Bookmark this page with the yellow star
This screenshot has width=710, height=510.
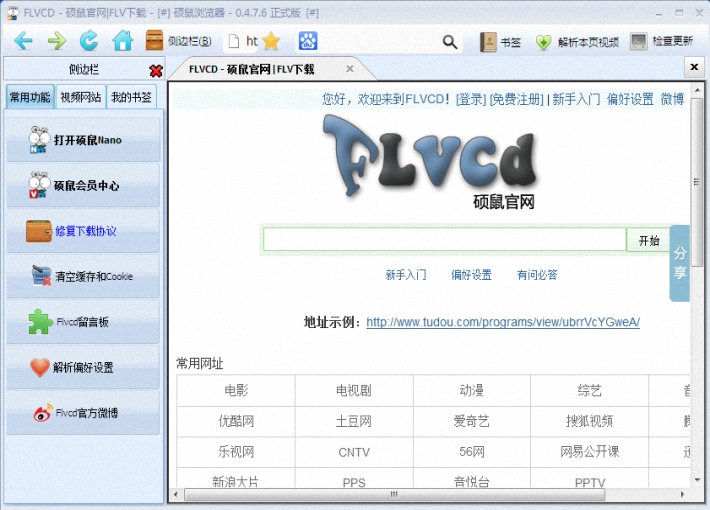click(271, 41)
